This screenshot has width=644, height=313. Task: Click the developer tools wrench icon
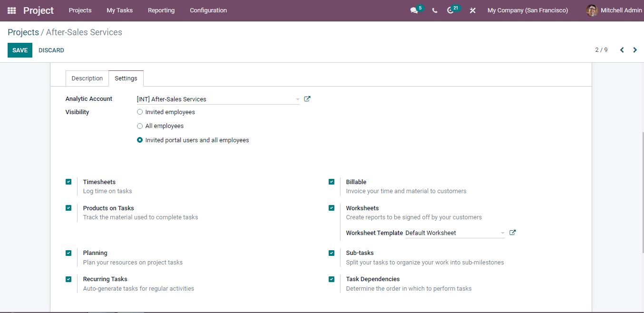tap(472, 10)
